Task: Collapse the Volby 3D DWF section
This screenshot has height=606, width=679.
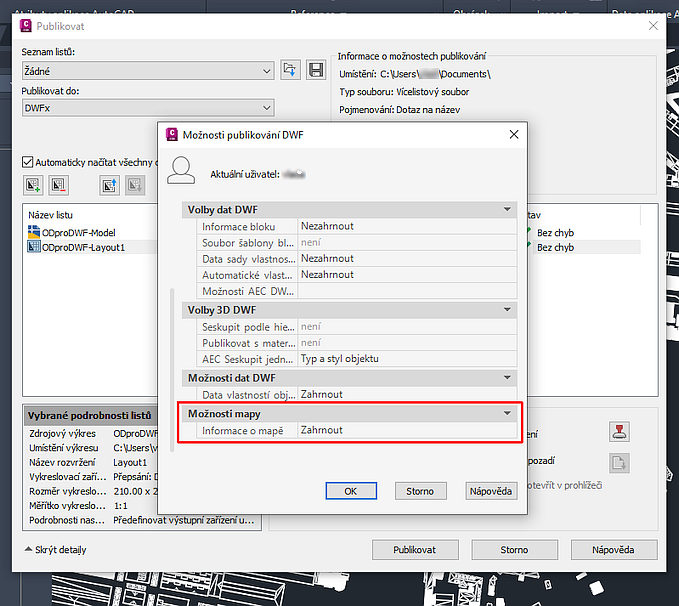Action: pos(508,310)
